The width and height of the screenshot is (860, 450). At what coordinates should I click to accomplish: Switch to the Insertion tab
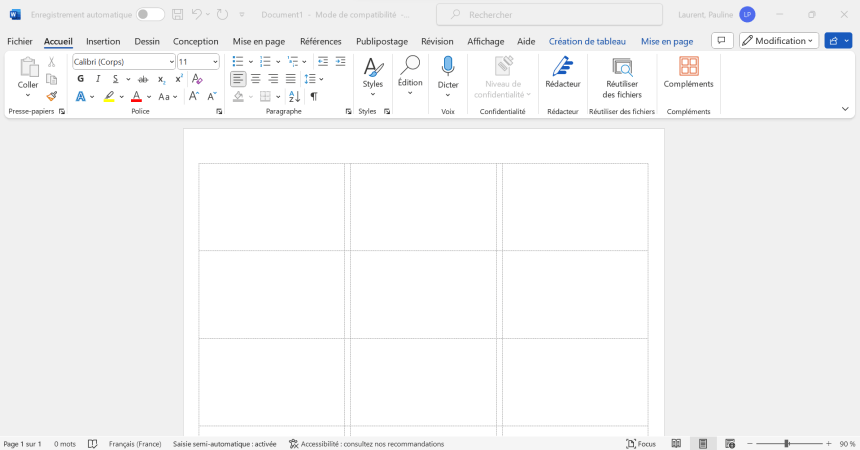point(103,41)
